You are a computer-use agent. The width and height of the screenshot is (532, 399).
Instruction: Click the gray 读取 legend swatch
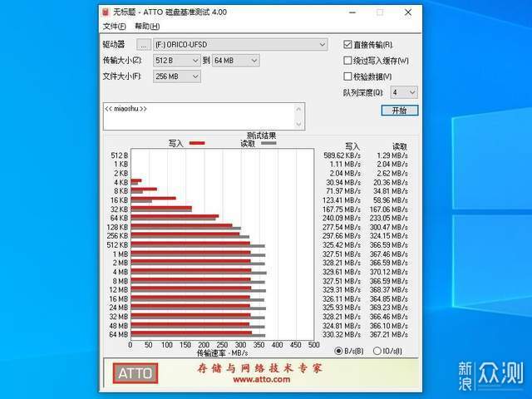pyautogui.click(x=268, y=143)
